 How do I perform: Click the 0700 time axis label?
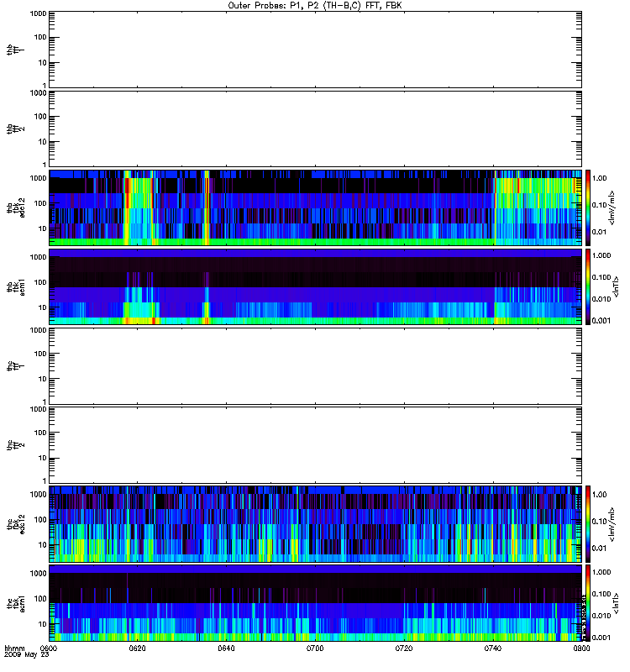(315, 648)
